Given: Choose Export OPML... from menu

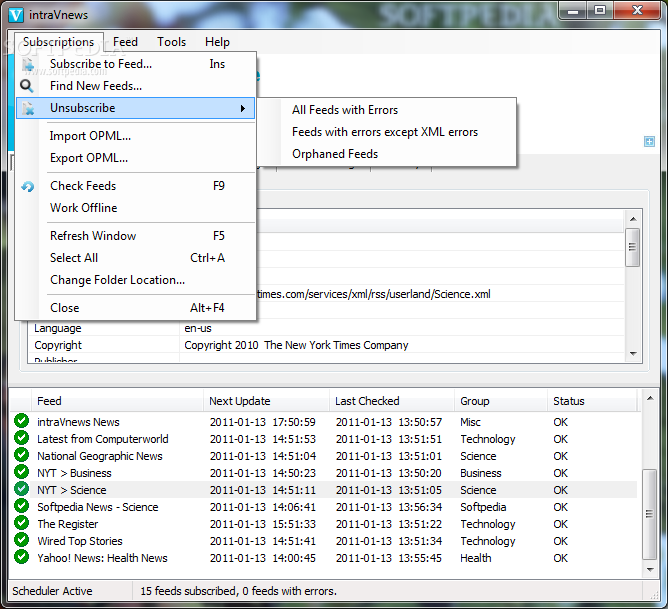Looking at the screenshot, I should (x=135, y=158).
